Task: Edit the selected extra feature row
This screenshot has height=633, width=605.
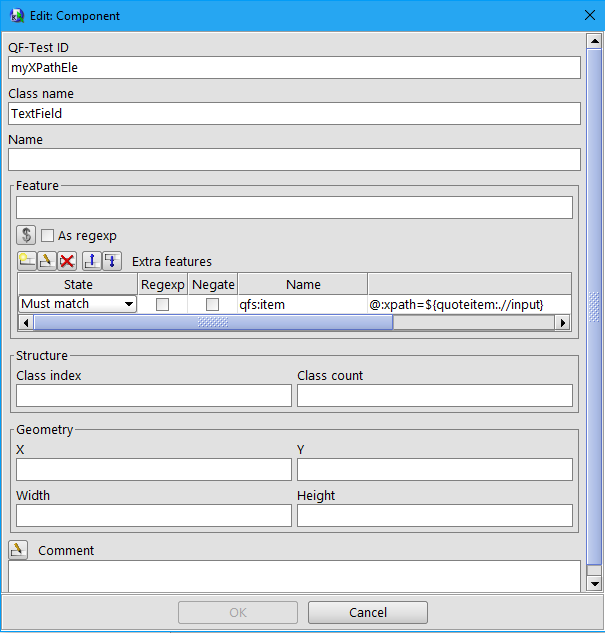Action: pyautogui.click(x=47, y=261)
